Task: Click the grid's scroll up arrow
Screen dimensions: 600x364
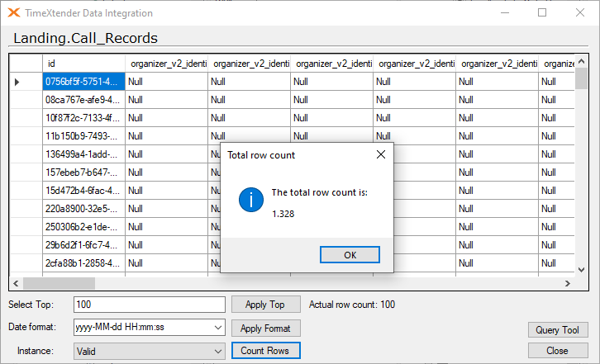Action: click(581, 61)
